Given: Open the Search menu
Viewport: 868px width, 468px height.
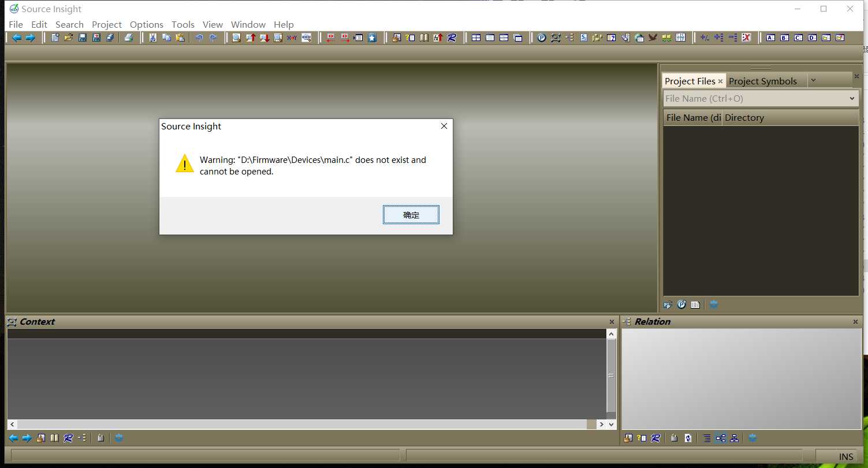Looking at the screenshot, I should tap(69, 24).
